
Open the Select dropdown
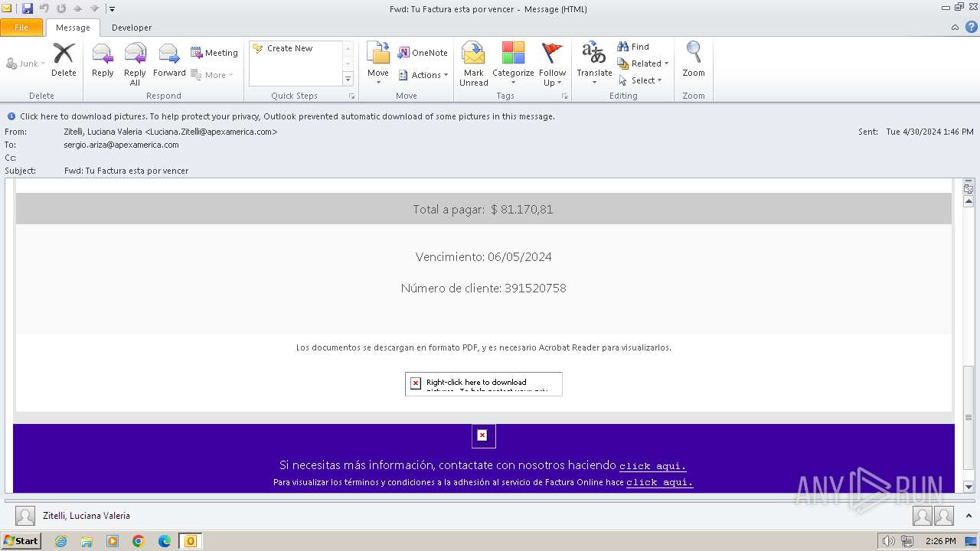click(640, 80)
